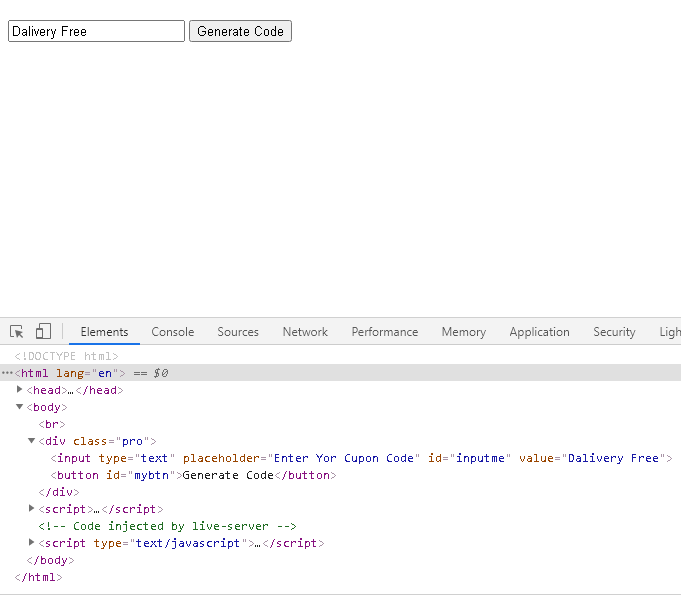This screenshot has width=681, height=595.
Task: Select the live-server injected comment row
Action: pos(167,526)
